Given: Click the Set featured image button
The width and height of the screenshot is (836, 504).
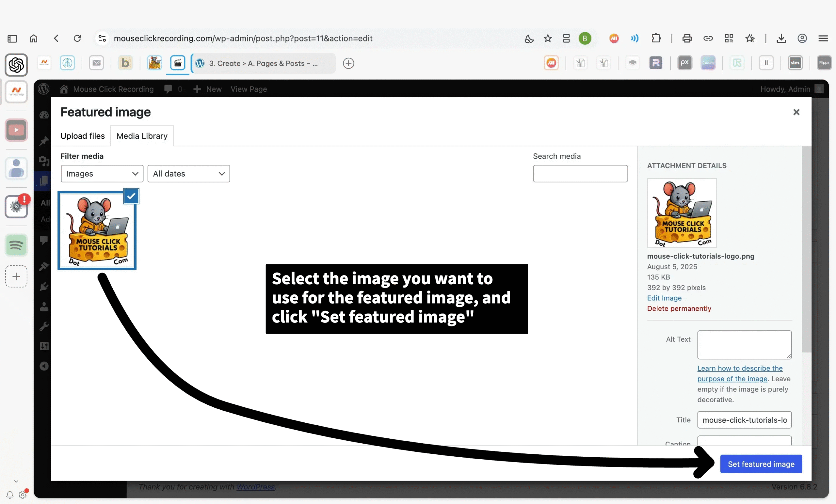Looking at the screenshot, I should pyautogui.click(x=761, y=464).
